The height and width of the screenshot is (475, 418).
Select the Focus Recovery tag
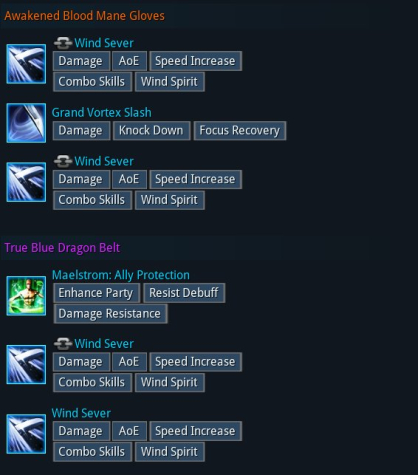240,130
